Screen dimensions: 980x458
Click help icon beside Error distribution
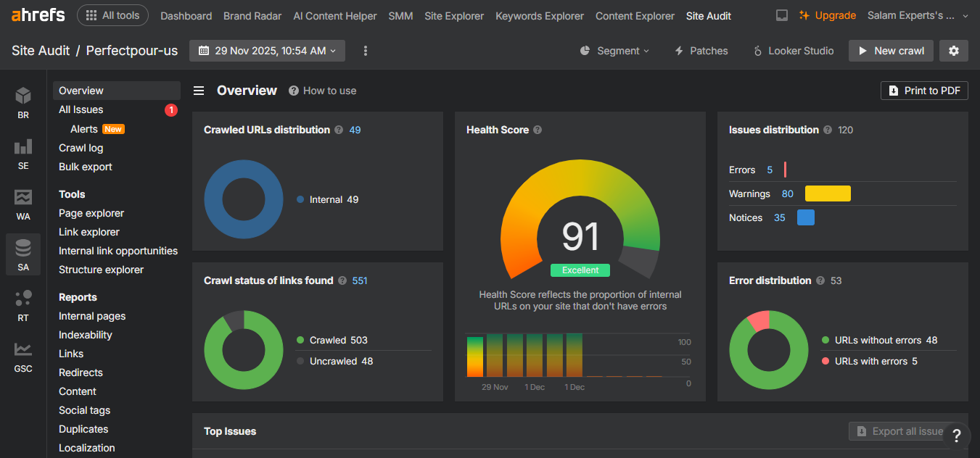pos(820,280)
